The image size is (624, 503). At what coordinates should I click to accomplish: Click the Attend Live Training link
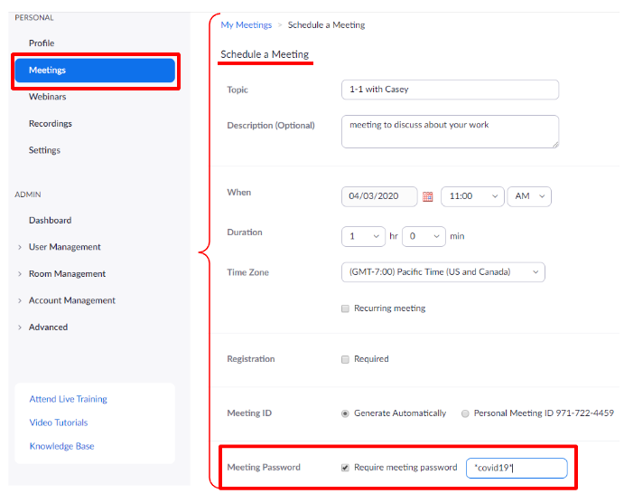[x=68, y=399]
